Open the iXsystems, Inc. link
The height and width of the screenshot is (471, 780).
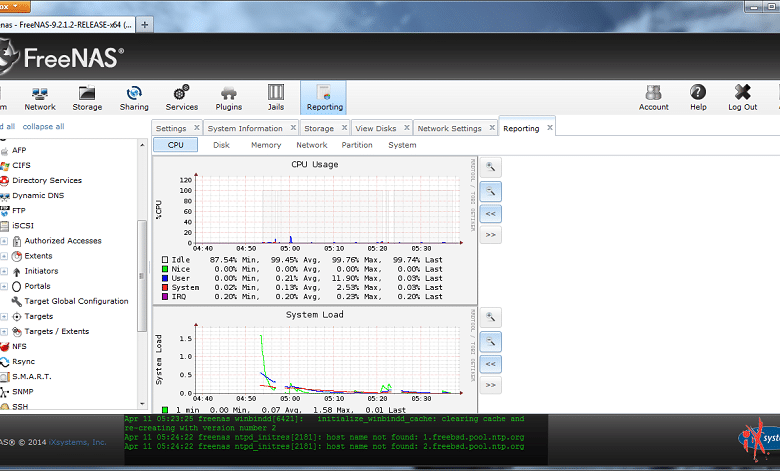click(78, 442)
